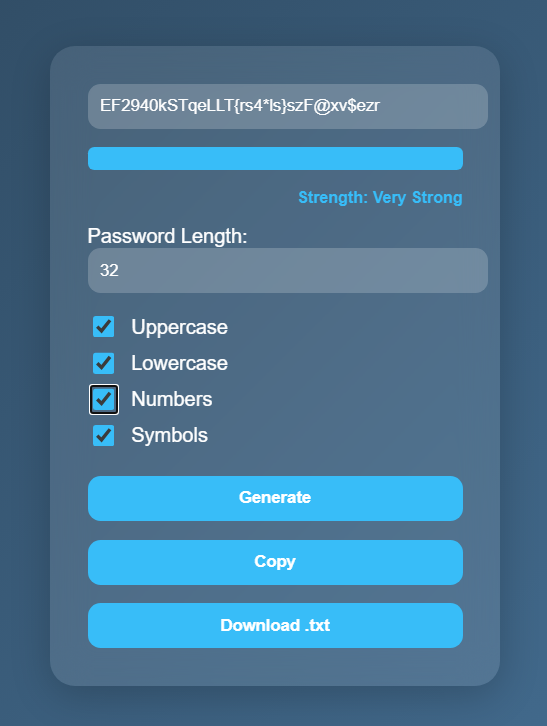Disable the focused Numbers checkbox
The width and height of the screenshot is (547, 726).
coord(104,399)
